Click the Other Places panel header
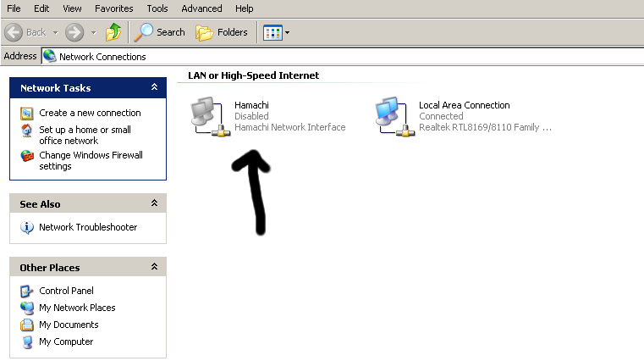644x361 pixels. [88, 267]
